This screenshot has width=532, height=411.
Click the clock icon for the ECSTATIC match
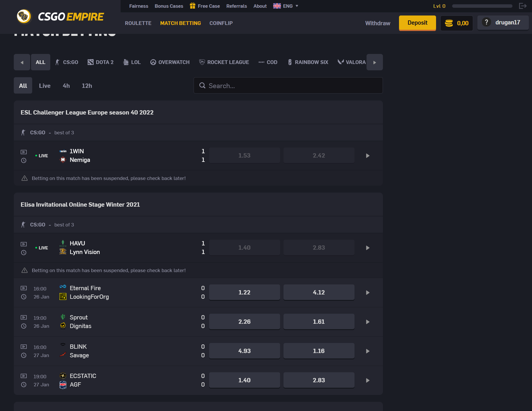pos(24,385)
